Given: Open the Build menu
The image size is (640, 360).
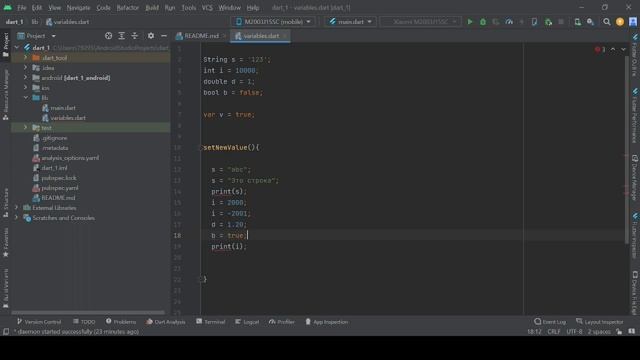Looking at the screenshot, I should pos(152,8).
